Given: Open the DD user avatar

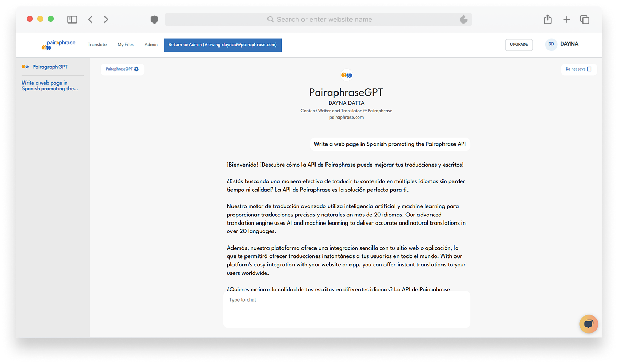Looking at the screenshot, I should coord(551,44).
